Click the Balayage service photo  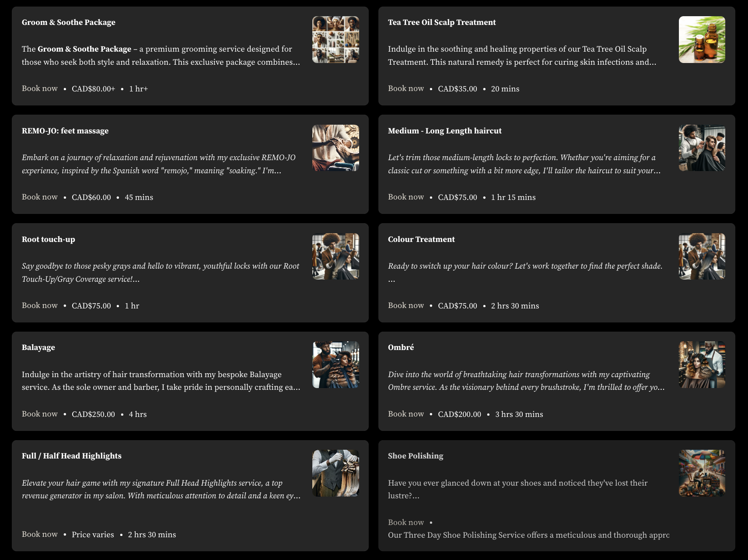tap(336, 364)
